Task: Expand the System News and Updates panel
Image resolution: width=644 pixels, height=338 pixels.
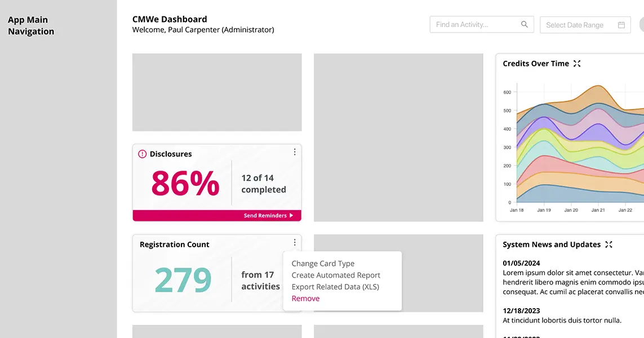Action: click(609, 244)
